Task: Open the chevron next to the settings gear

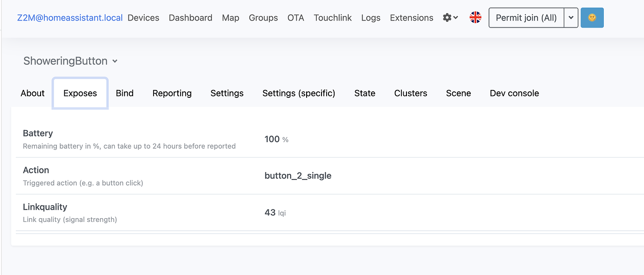Action: tap(455, 19)
